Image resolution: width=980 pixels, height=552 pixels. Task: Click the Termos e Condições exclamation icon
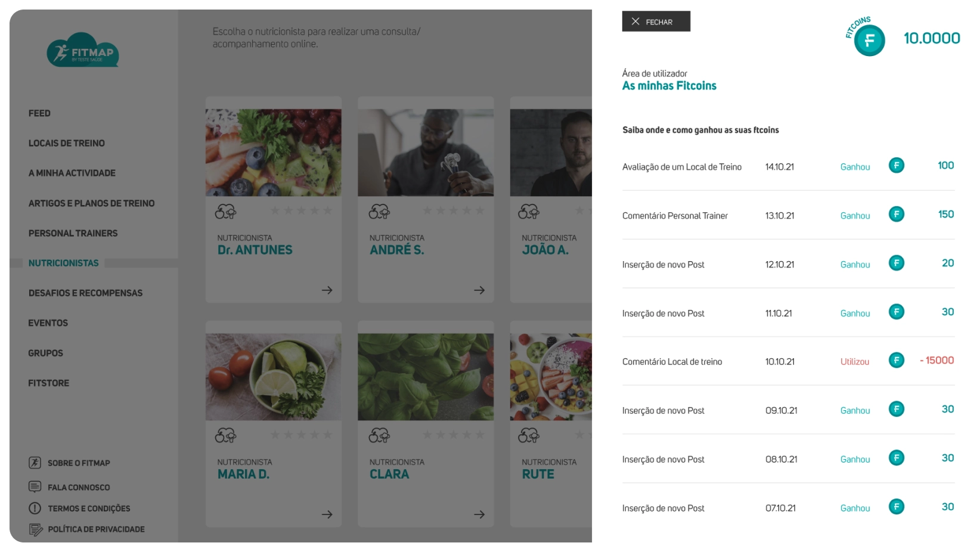click(35, 508)
